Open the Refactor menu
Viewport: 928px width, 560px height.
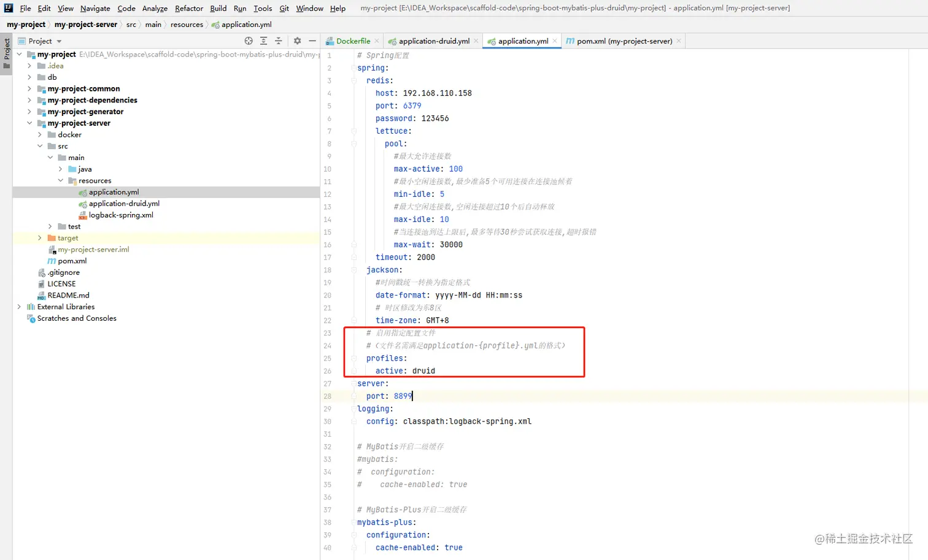pyautogui.click(x=189, y=8)
